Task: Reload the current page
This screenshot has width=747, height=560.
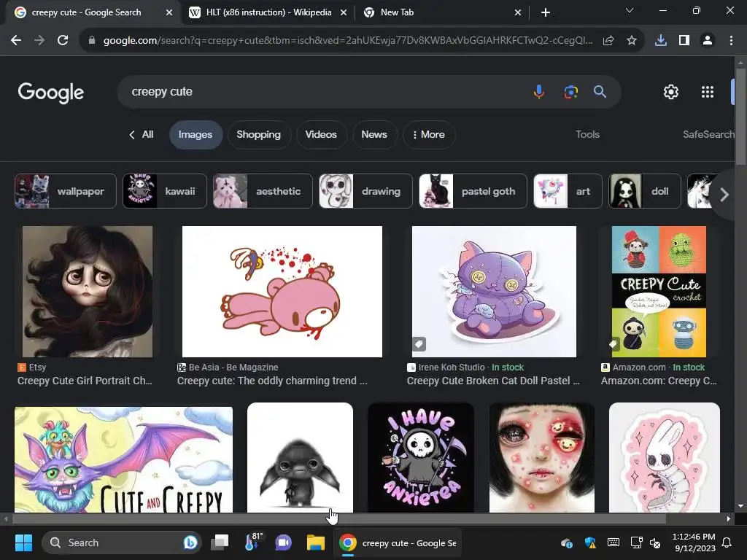Action: coord(63,41)
